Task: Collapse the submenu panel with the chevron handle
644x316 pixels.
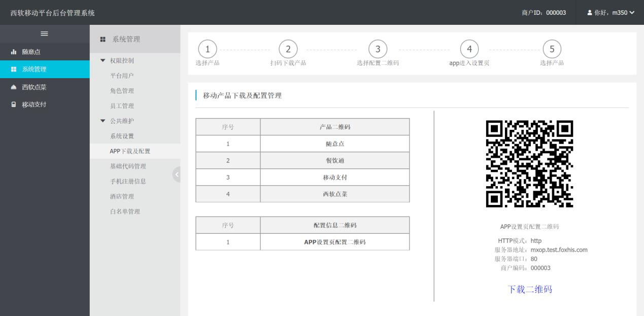Action: (x=177, y=174)
